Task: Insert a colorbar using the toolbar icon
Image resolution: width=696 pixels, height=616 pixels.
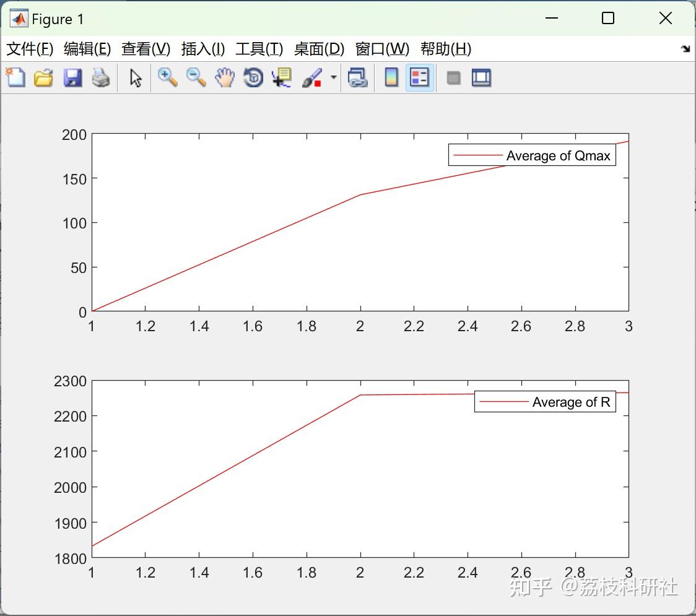Action: 391,77
